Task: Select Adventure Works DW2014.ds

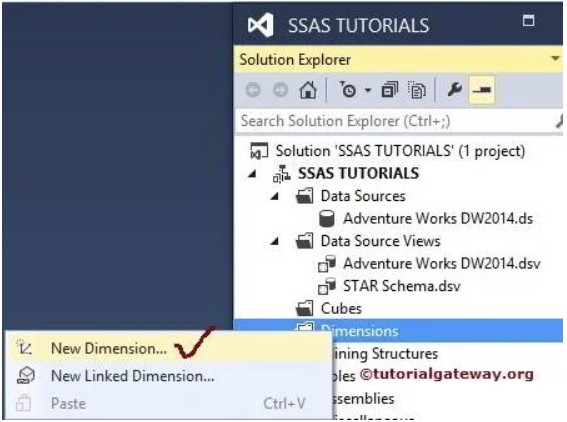Action: tap(438, 218)
